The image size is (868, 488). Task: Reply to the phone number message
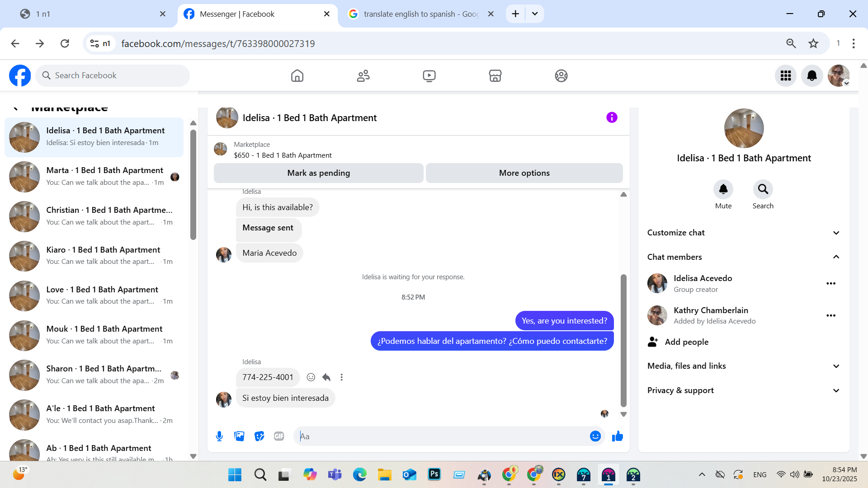326,377
